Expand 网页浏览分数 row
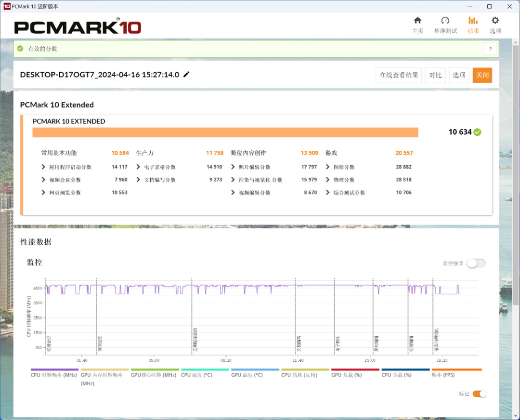 point(43,192)
